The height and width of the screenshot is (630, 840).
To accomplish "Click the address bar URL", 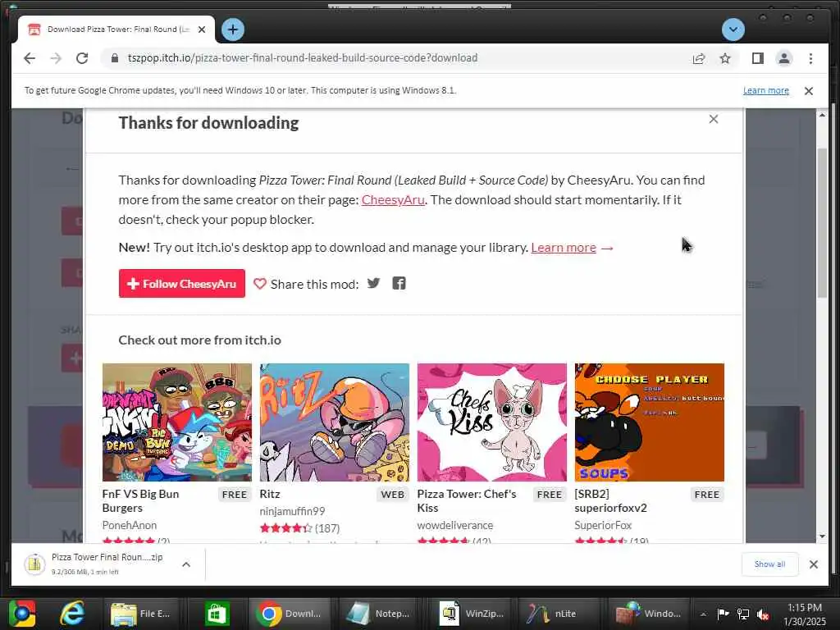I will click(302, 58).
